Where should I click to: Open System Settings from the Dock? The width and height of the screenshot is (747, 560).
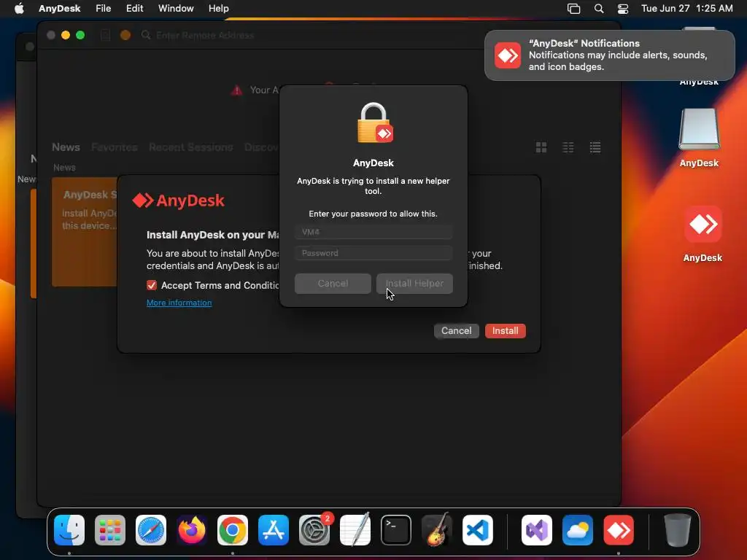tap(314, 530)
